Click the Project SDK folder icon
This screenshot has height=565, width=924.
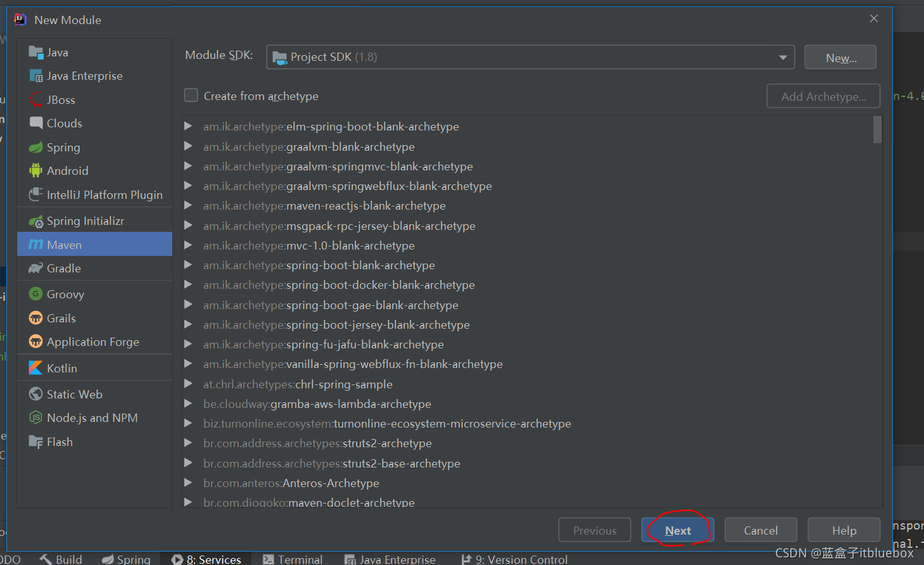point(279,58)
